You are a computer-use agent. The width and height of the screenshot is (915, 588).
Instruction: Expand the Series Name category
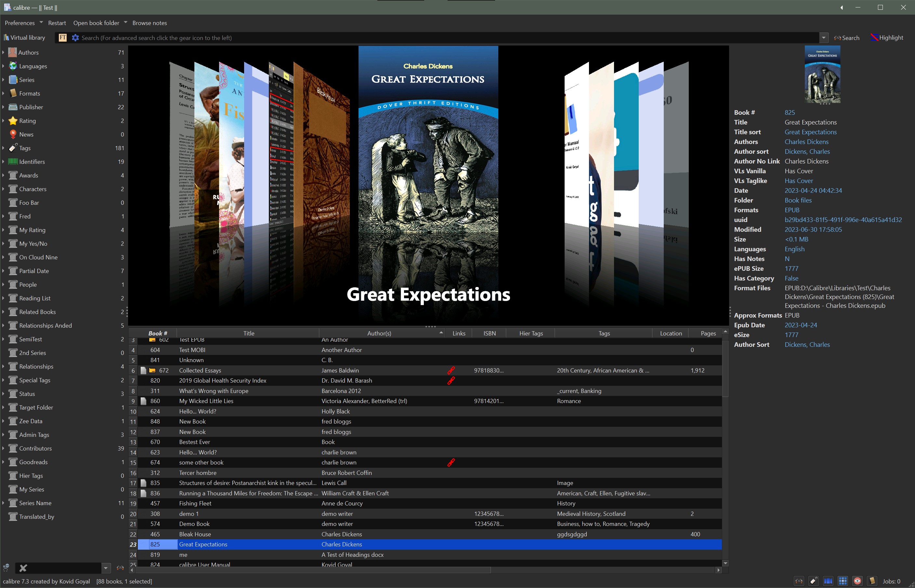point(3,503)
